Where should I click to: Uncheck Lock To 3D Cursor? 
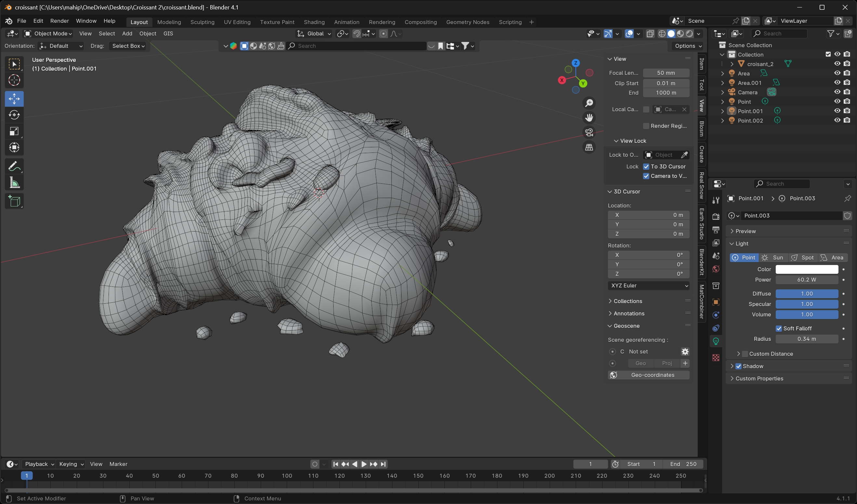pos(646,166)
